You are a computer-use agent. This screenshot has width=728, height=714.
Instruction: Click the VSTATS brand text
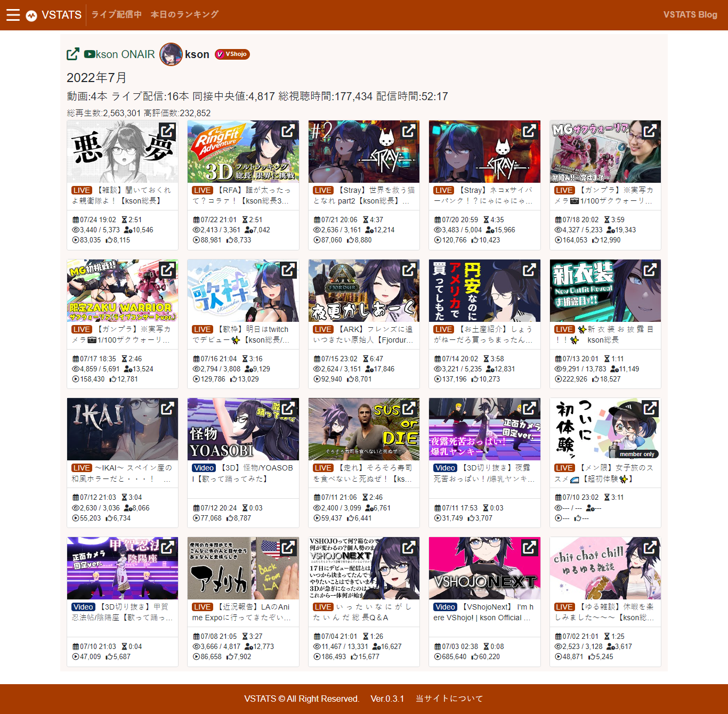pyautogui.click(x=62, y=15)
